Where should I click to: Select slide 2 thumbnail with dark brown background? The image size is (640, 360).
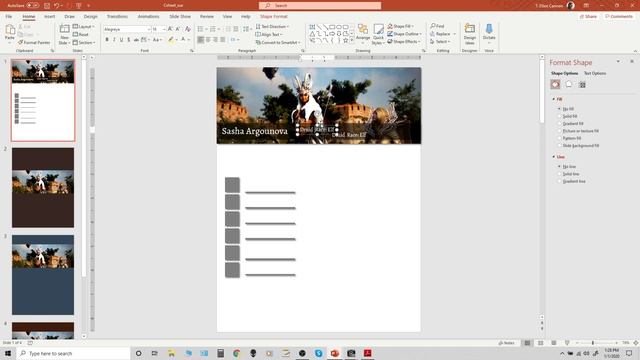[43, 188]
